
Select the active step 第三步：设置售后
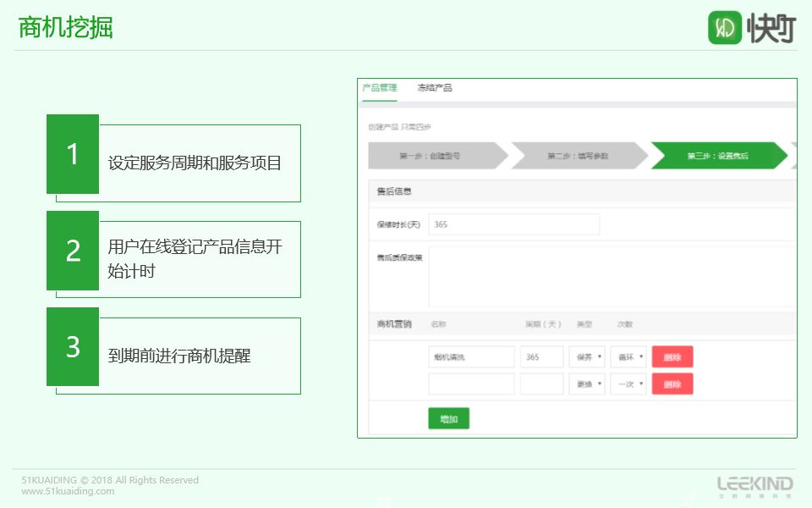coord(717,156)
